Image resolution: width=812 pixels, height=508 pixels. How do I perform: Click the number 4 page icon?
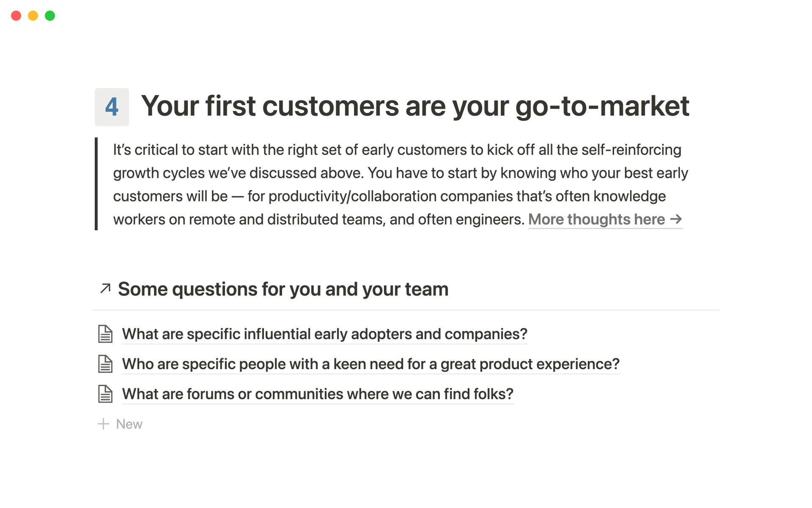point(112,107)
